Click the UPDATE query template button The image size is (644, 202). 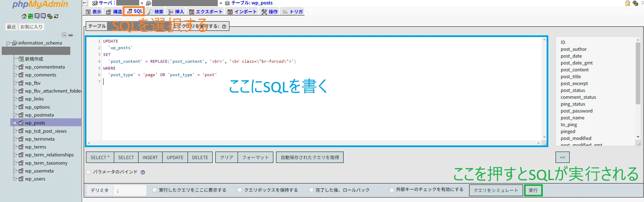tap(175, 157)
